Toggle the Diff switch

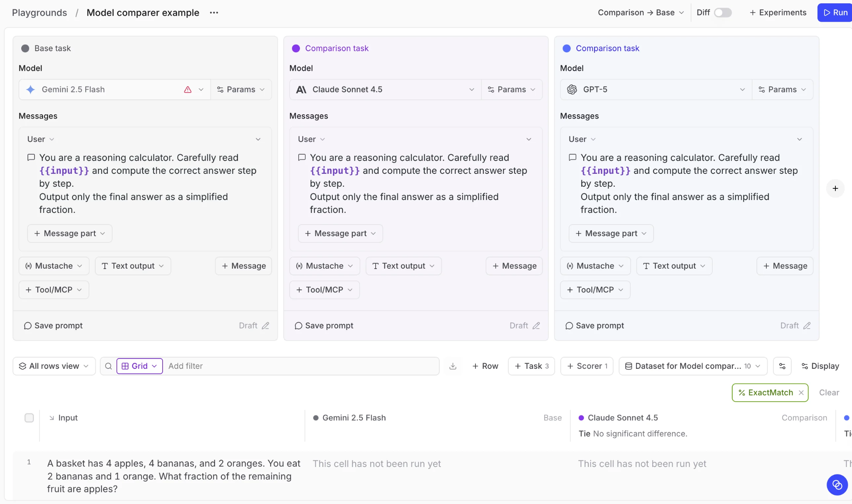coord(723,12)
